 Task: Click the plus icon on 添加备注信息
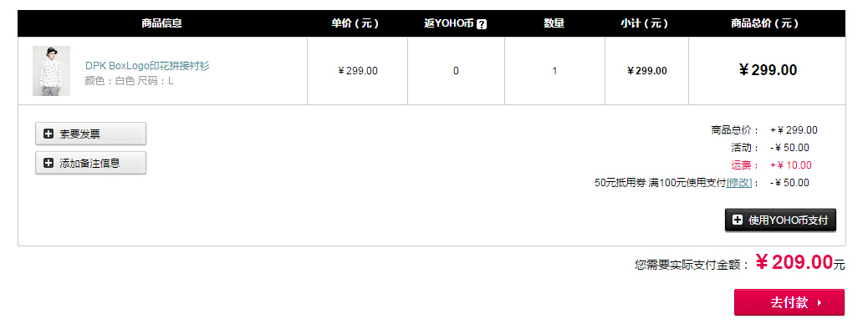pos(49,163)
